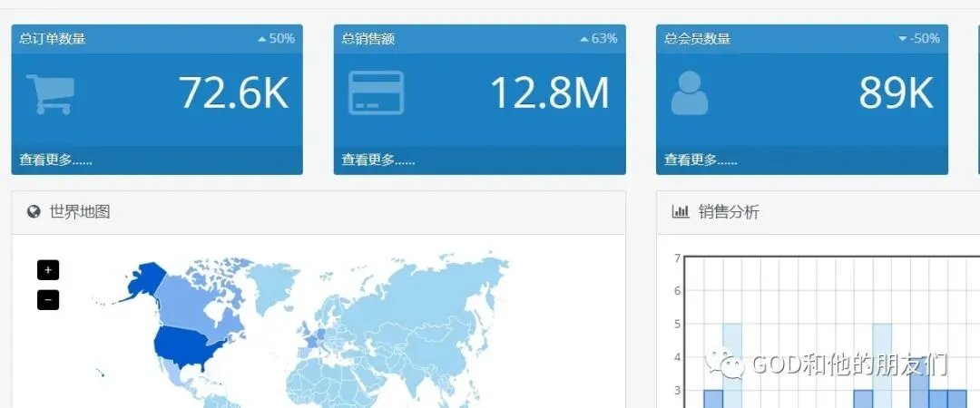Screen dimensions: 980x408
Task: Click the 72.6K order count value
Action: pos(234,93)
